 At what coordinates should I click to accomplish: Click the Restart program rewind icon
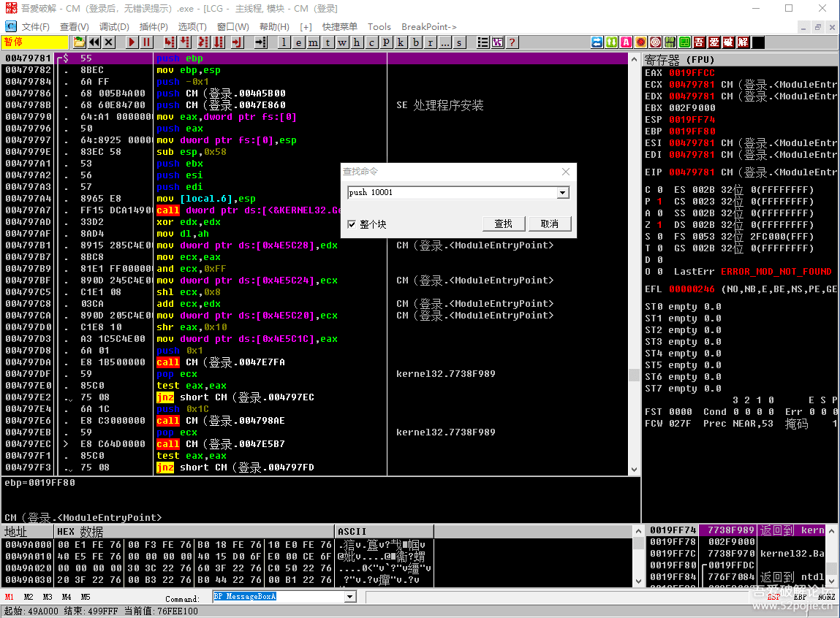click(94, 42)
